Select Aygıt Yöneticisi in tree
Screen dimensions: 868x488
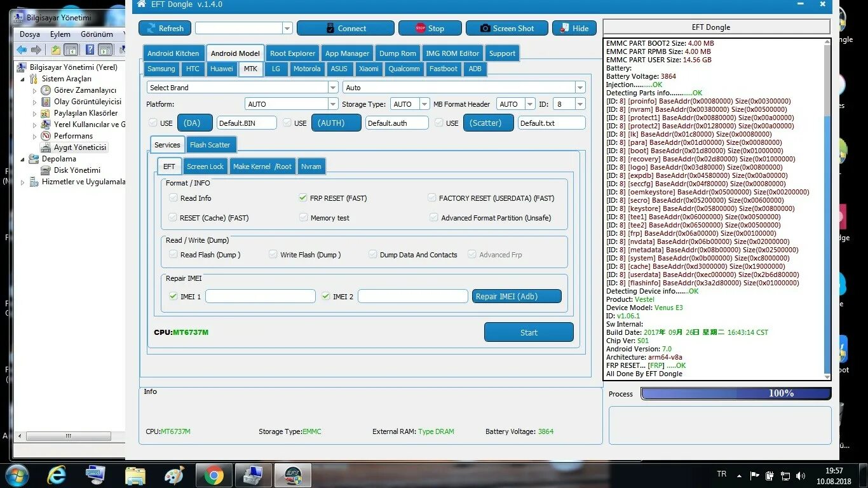[80, 147]
